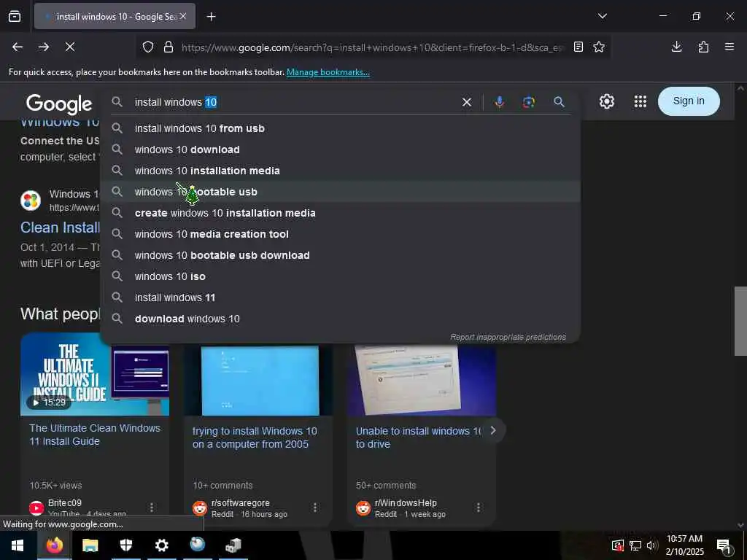Select suggestion create windows 10 installation media

[340, 213]
